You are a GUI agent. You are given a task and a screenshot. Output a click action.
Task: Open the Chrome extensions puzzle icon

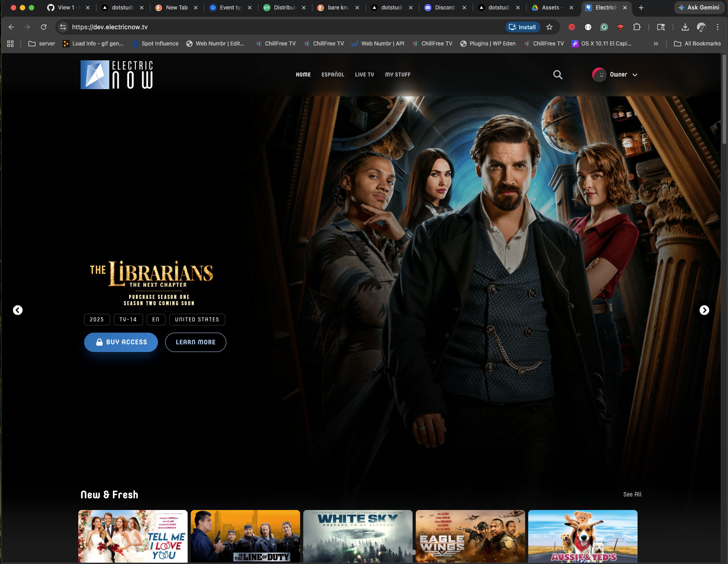click(637, 27)
